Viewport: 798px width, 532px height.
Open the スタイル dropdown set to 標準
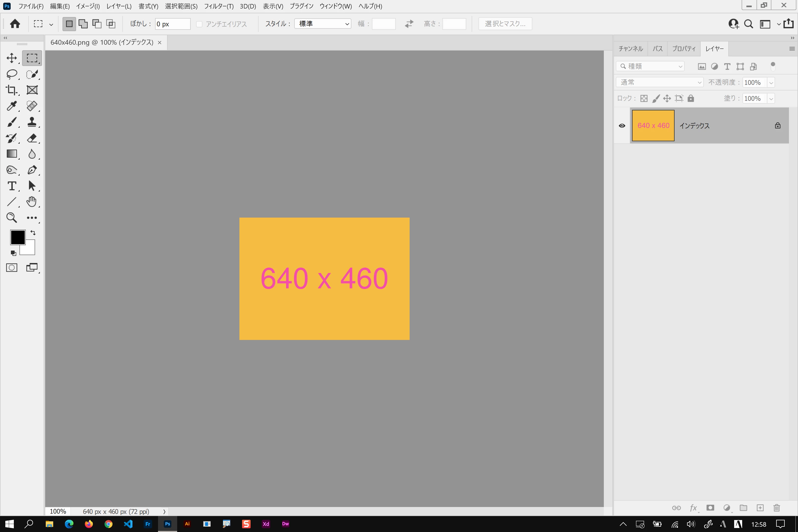[x=322, y=24]
